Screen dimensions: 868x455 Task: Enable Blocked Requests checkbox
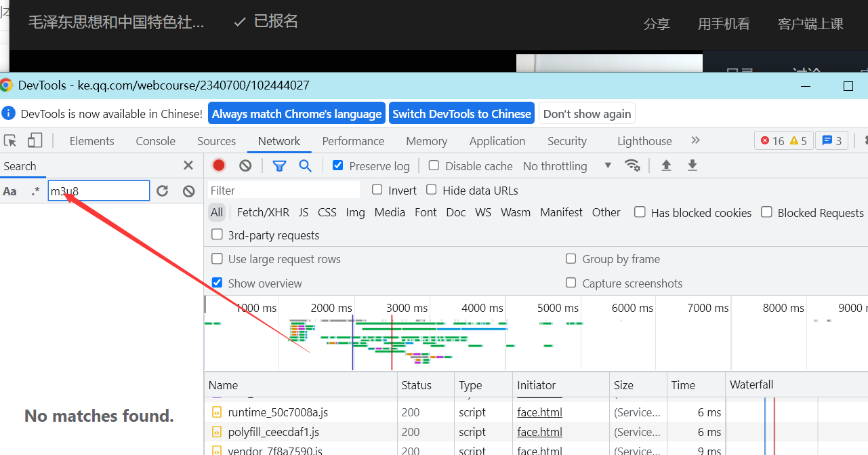(766, 212)
